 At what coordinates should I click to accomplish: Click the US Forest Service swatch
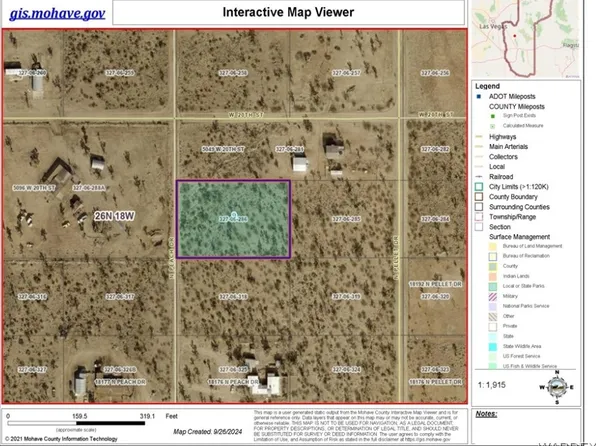(493, 357)
